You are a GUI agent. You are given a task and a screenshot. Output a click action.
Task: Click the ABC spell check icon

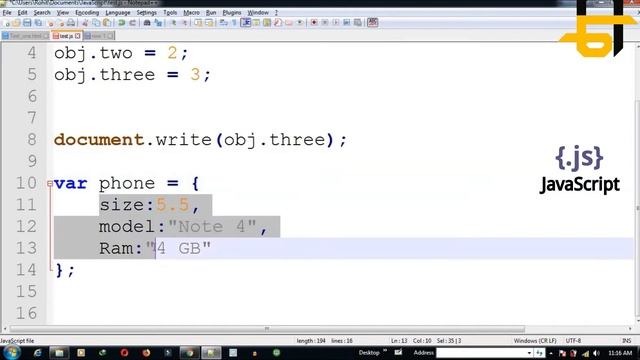point(373,23)
